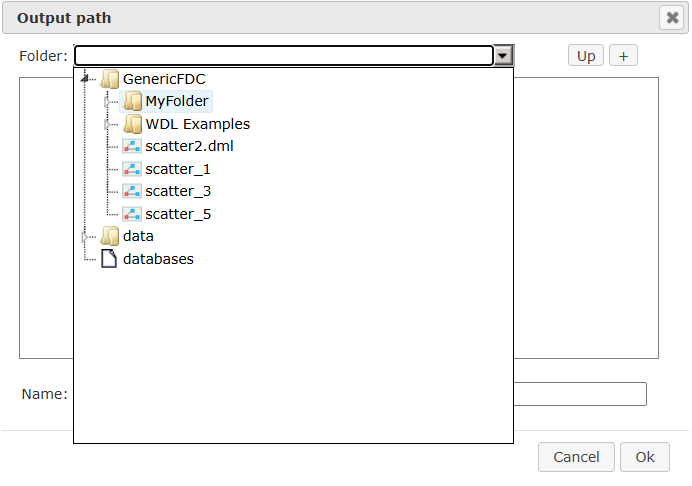This screenshot has height=486, width=692.
Task: Select MyFolder in the tree
Action: (177, 101)
